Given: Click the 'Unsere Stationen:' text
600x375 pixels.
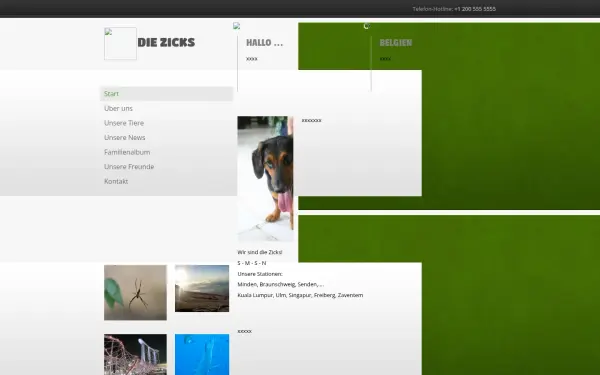Looking at the screenshot, I should pyautogui.click(x=260, y=274).
